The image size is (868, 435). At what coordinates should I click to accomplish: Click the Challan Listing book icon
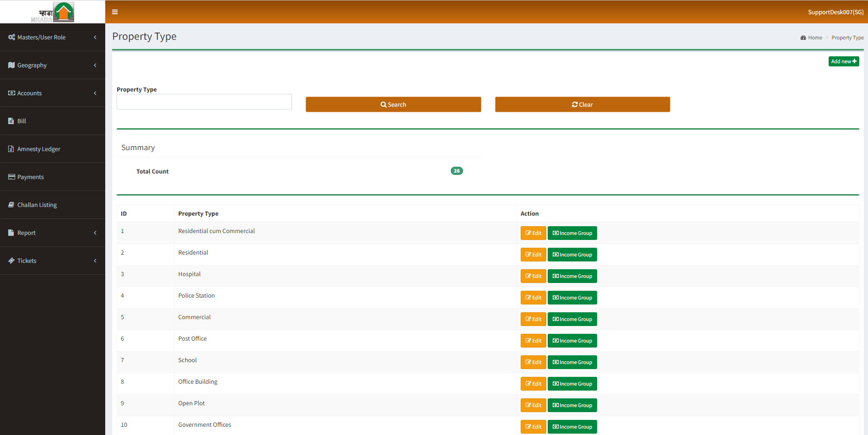point(11,205)
